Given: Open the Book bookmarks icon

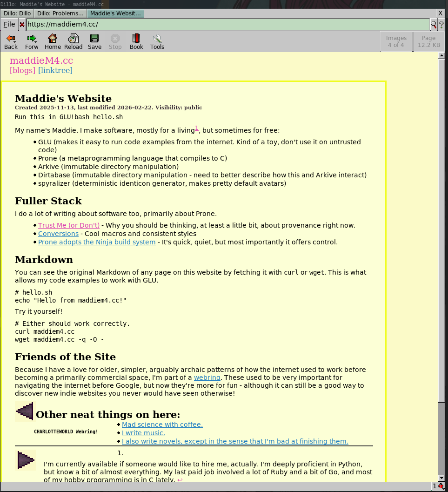Looking at the screenshot, I should tap(136, 38).
